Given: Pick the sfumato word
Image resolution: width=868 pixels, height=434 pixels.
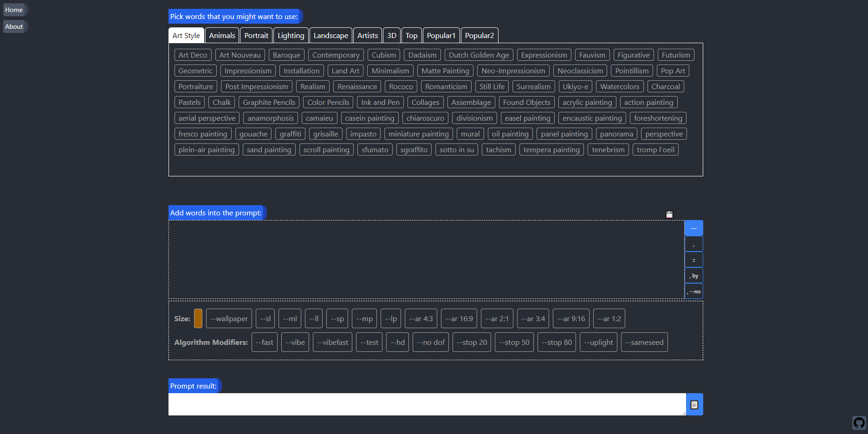Looking at the screenshot, I should pos(375,149).
